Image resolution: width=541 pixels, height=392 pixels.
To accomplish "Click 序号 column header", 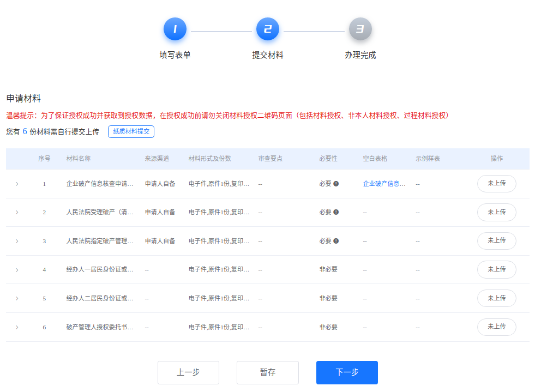I will point(44,159).
